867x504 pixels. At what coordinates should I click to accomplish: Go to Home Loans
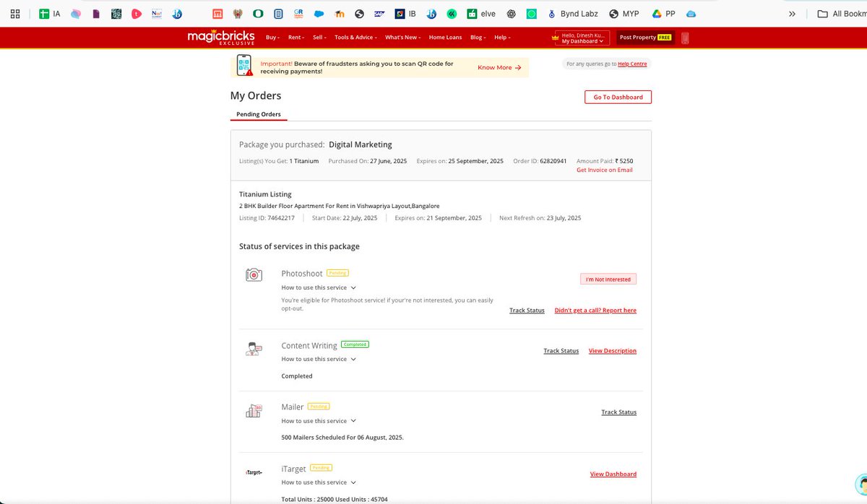tap(445, 38)
